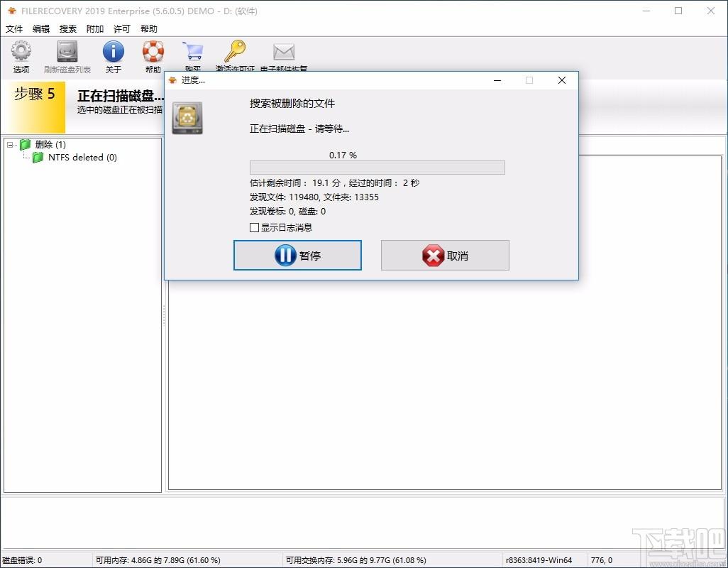Click the 搜索被删除的文件 heading
Image resolution: width=728 pixels, height=568 pixels.
pyautogui.click(x=292, y=104)
